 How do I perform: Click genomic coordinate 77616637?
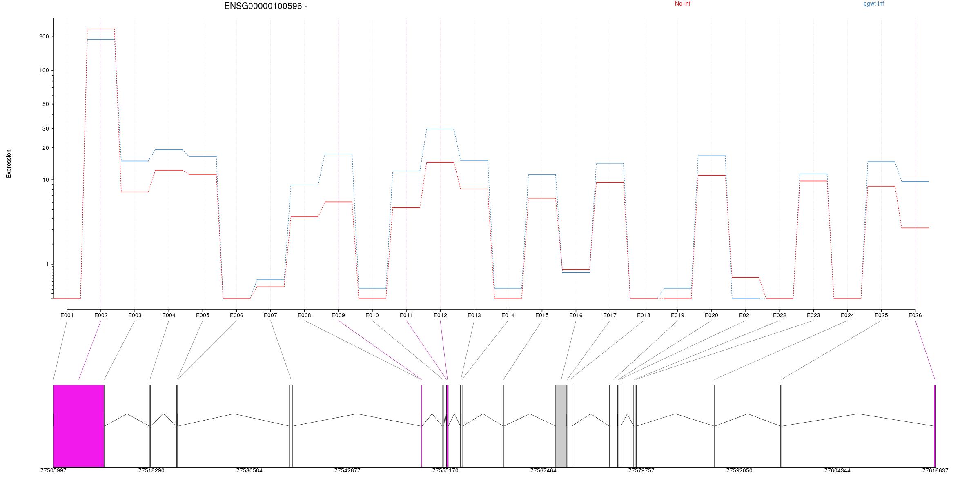pyautogui.click(x=935, y=470)
